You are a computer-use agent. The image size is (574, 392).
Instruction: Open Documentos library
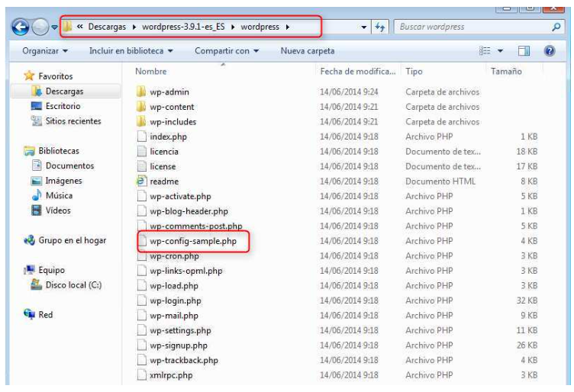[x=69, y=165]
